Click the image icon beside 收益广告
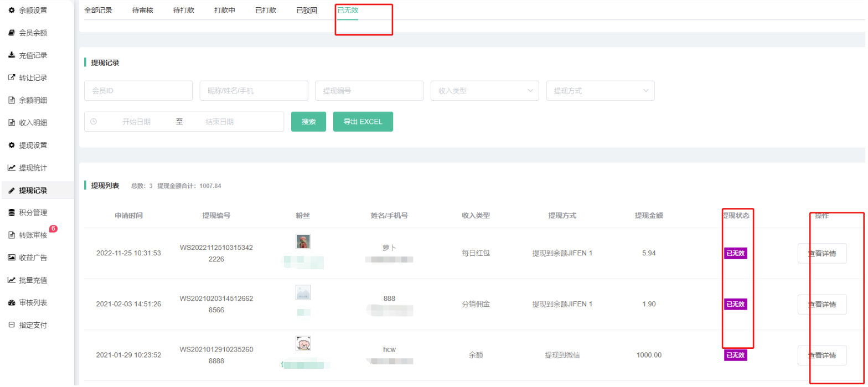The image size is (868, 387). 12,258
